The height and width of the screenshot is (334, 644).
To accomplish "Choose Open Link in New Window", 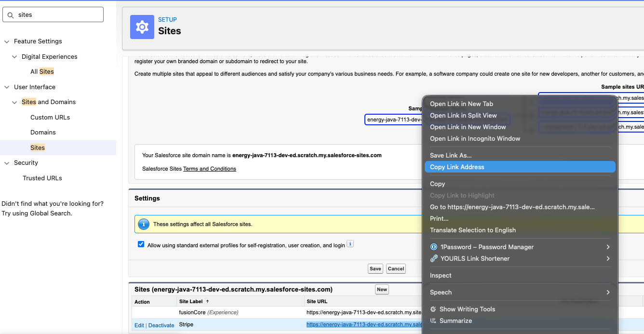I will [x=520, y=127].
